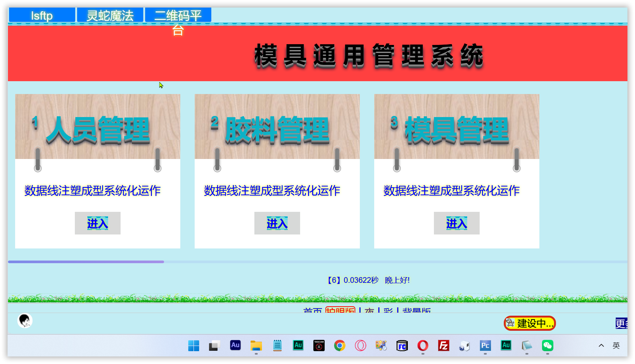Open File Explorer from the taskbar
This screenshot has width=635, height=364.
tap(256, 345)
